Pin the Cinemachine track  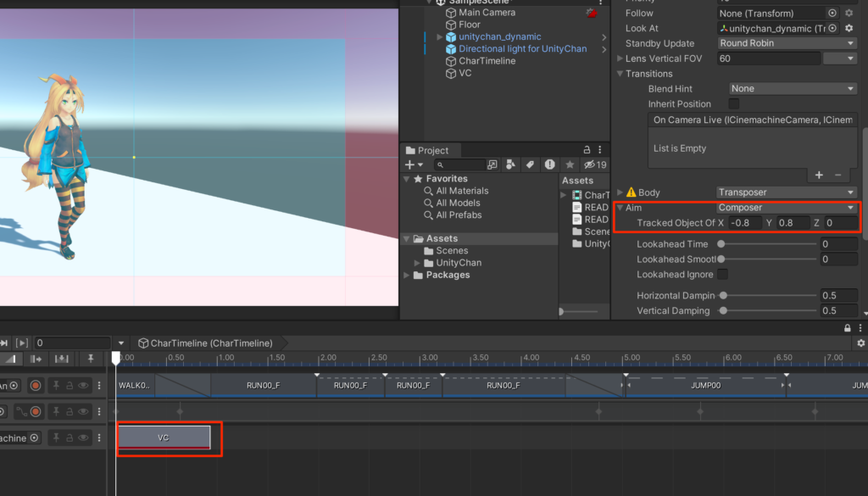click(x=56, y=437)
